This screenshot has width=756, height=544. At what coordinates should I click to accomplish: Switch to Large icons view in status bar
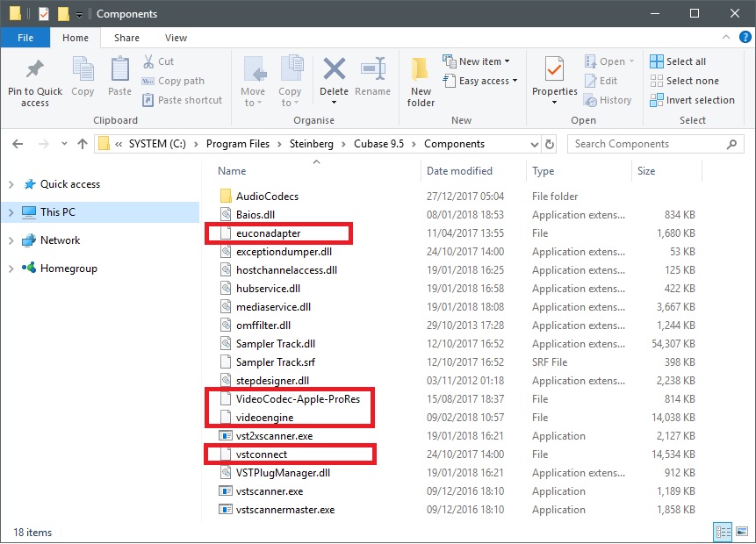[742, 532]
